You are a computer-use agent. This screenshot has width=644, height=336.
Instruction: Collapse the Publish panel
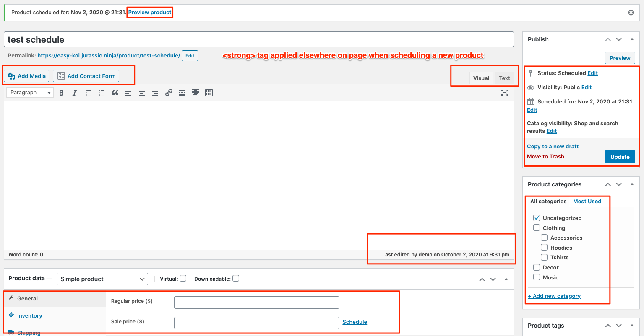pyautogui.click(x=632, y=39)
